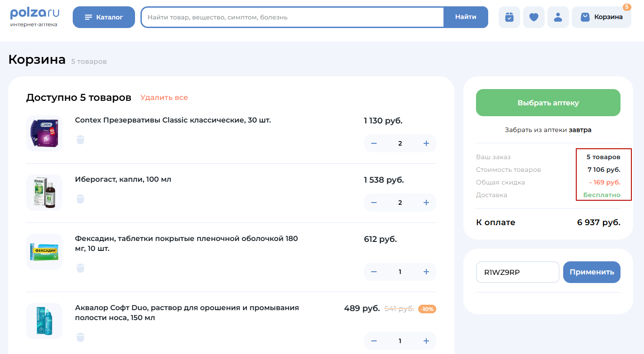
Task: Open Contex Презервативы product thumbnail
Action: [x=44, y=133]
